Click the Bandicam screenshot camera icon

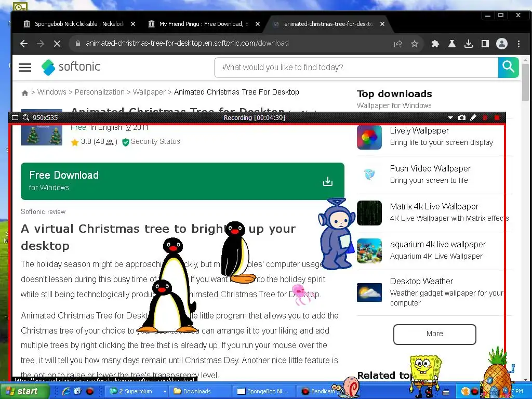tap(461, 117)
